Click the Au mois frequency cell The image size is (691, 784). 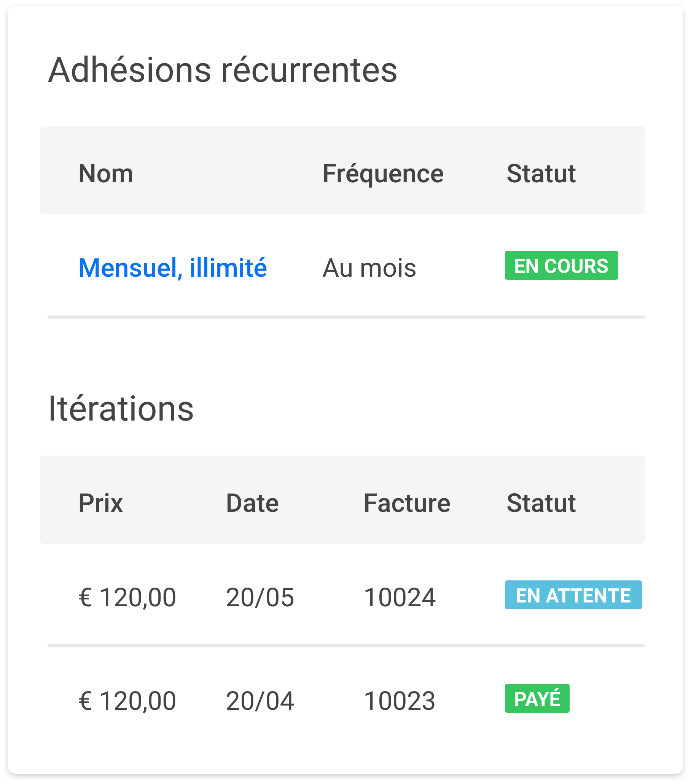[x=369, y=268]
